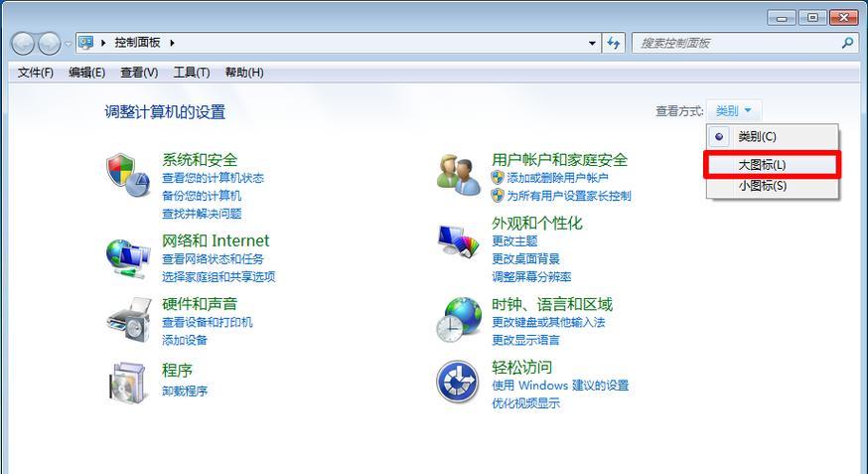The height and width of the screenshot is (474, 868).
Task: Click the Back navigation arrow button
Action: [x=23, y=43]
